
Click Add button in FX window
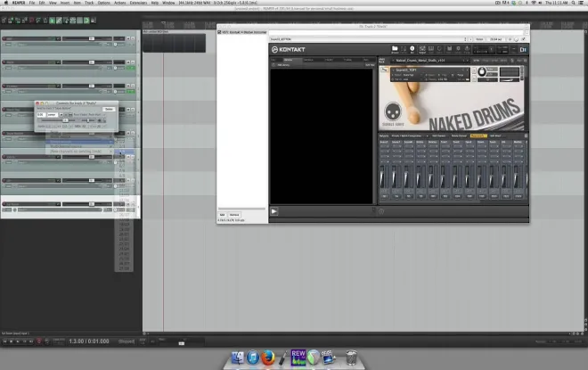click(x=222, y=215)
